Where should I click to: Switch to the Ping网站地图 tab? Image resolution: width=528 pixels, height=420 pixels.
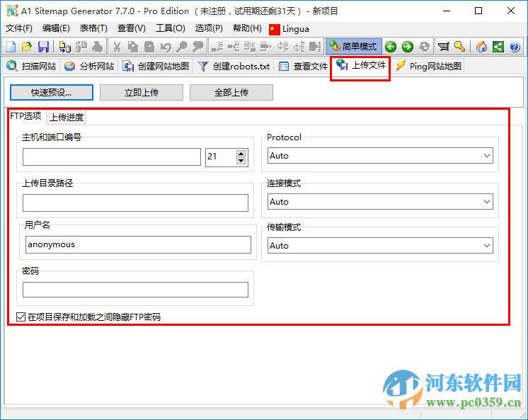[x=427, y=66]
